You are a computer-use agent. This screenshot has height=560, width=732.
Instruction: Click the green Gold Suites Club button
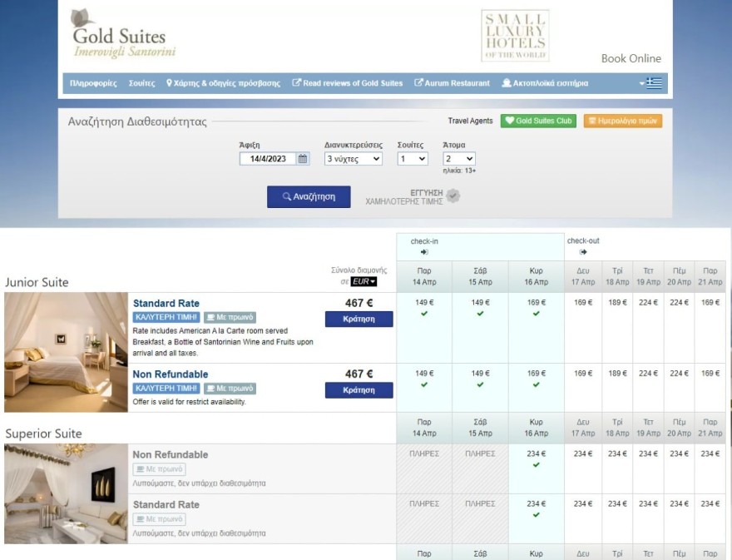[x=538, y=121]
